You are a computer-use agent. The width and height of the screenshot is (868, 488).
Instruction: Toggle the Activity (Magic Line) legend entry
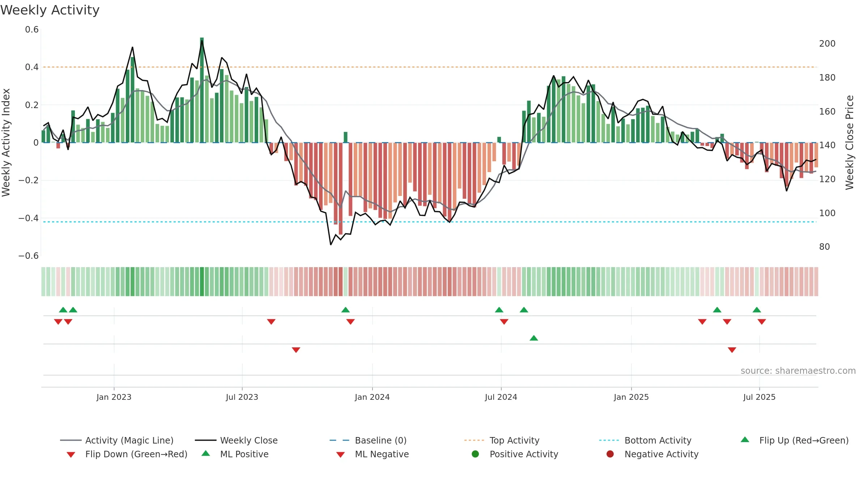[117, 440]
